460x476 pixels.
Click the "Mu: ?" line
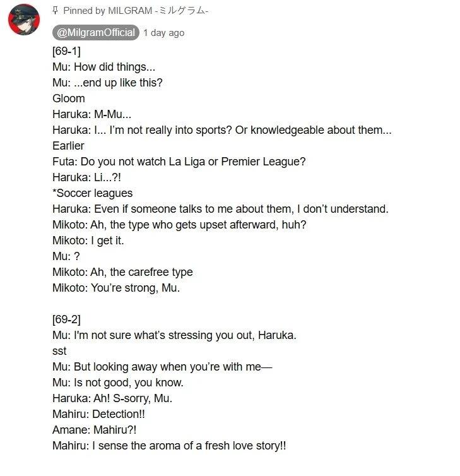66,256
